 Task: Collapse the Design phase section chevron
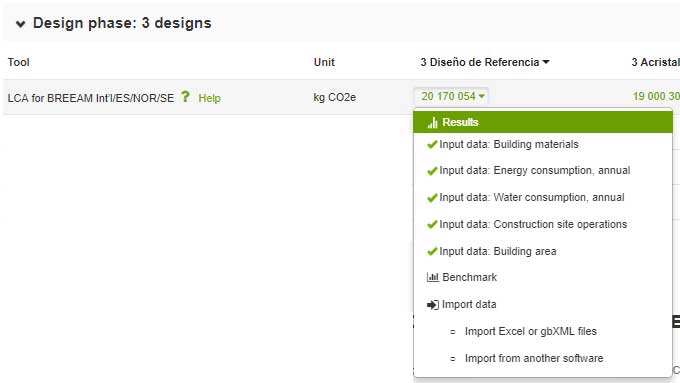20,24
